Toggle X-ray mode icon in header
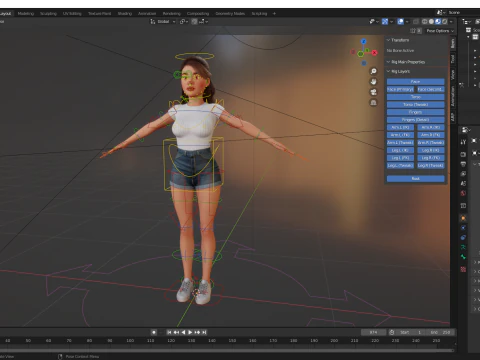 (416, 22)
